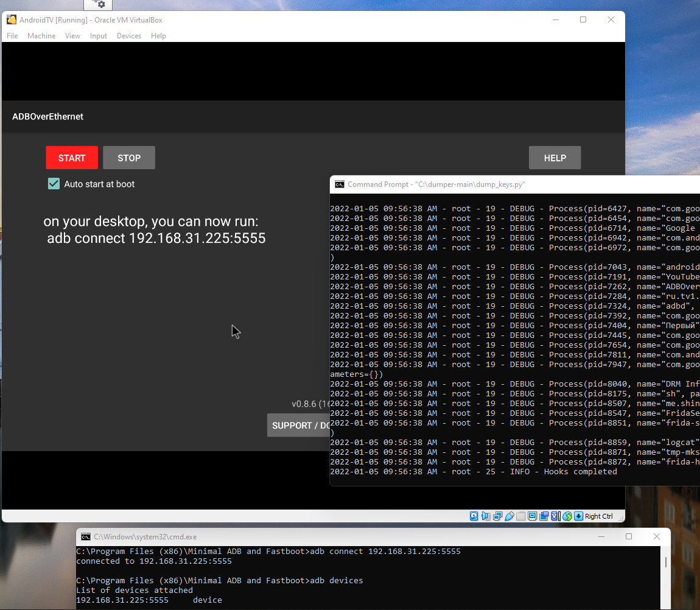Click the log line with pid=6714 Google
700x610 pixels.
(x=515, y=228)
